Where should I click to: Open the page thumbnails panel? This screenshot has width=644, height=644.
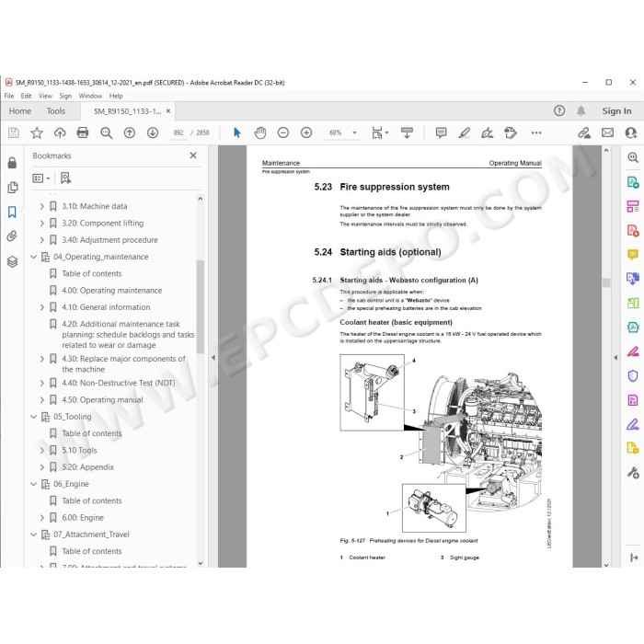click(x=12, y=188)
